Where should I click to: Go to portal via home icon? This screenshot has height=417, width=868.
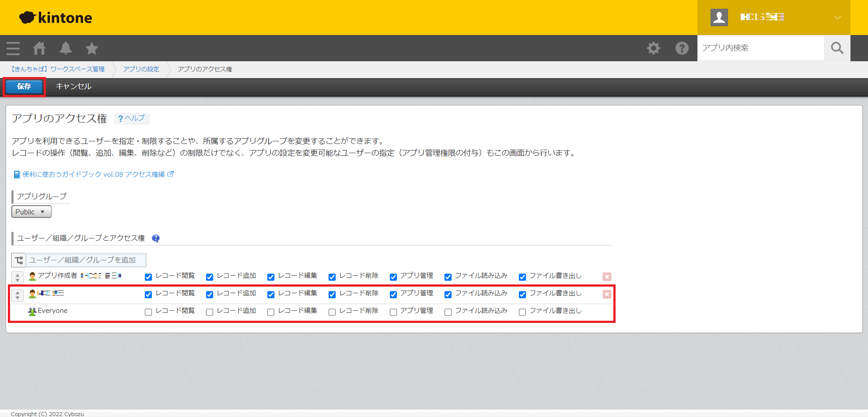pyautogui.click(x=39, y=48)
